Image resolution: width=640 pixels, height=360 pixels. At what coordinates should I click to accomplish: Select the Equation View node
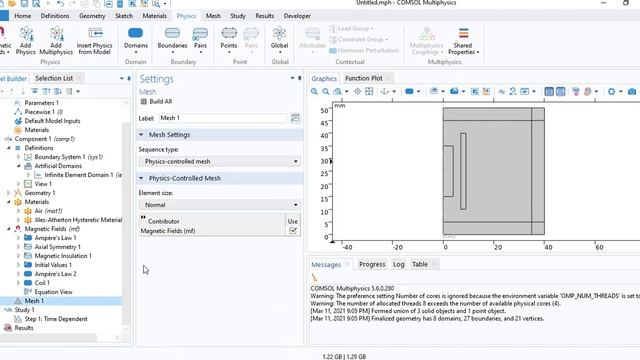point(53,292)
